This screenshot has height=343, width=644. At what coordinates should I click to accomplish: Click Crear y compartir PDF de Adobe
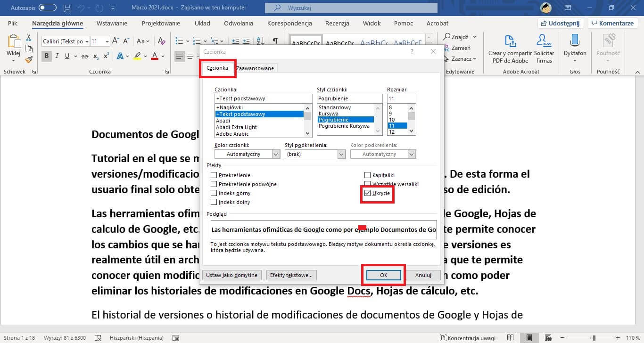pos(510,49)
